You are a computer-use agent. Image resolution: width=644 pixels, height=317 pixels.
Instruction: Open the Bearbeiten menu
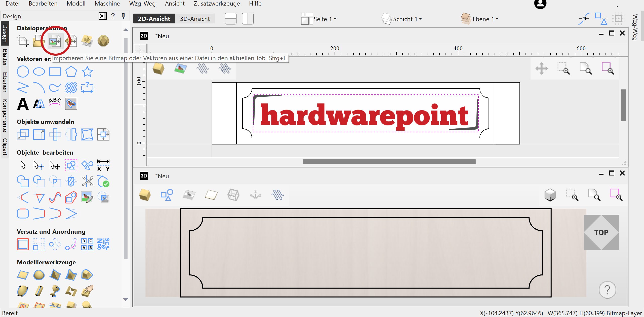point(43,4)
